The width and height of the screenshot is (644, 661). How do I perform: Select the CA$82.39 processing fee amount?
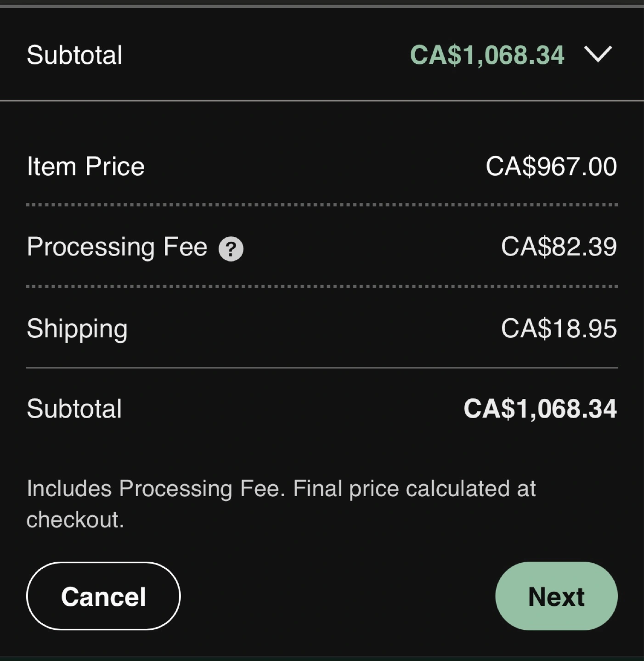point(558,247)
